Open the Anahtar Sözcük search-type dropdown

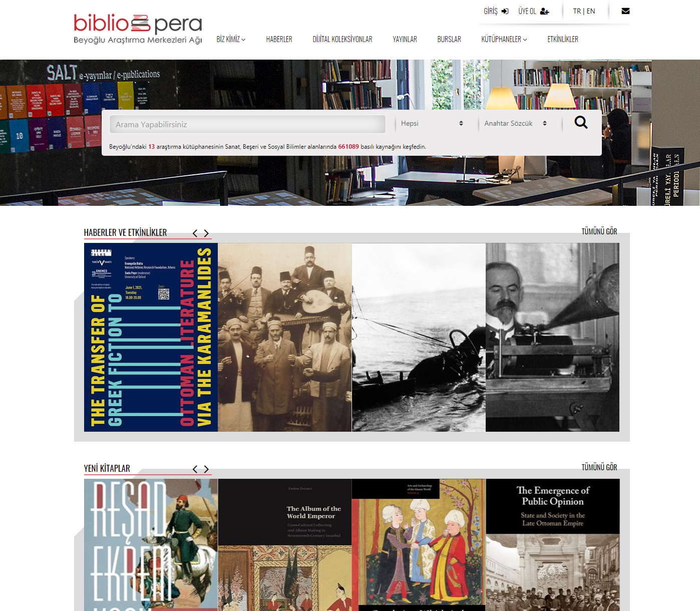516,123
